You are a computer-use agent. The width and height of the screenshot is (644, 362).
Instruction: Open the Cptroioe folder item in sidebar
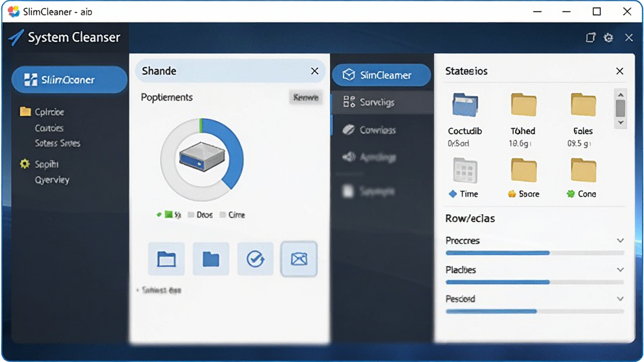tap(42, 112)
